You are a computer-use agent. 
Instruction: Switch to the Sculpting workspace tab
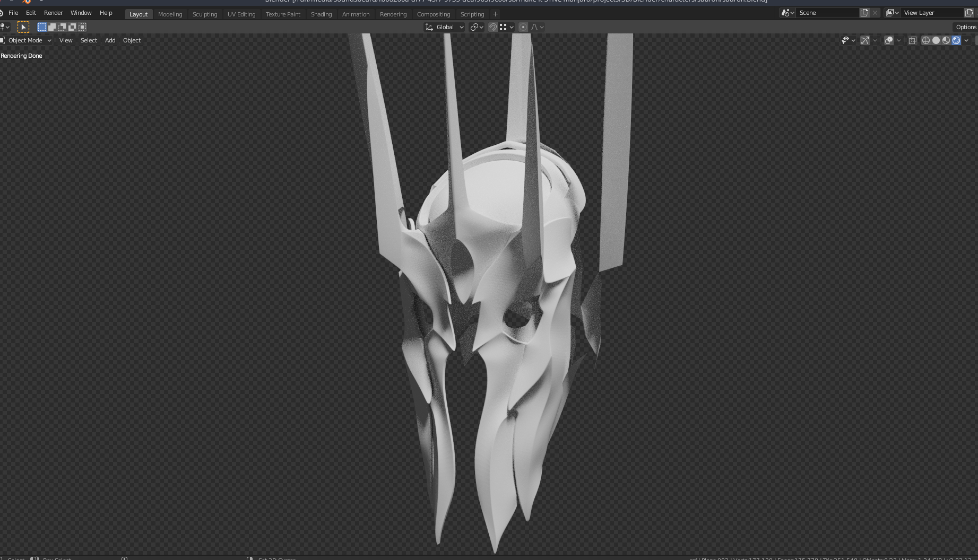(x=205, y=14)
